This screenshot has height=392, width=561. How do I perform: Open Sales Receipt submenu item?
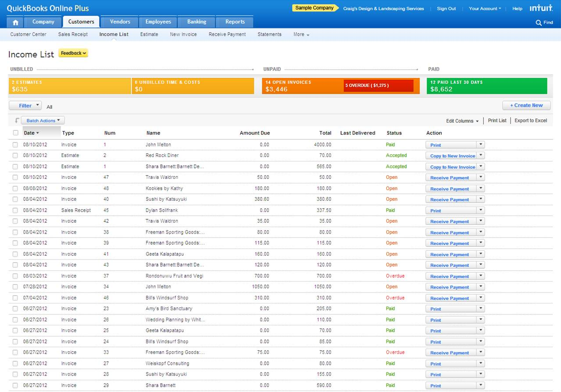click(x=73, y=34)
